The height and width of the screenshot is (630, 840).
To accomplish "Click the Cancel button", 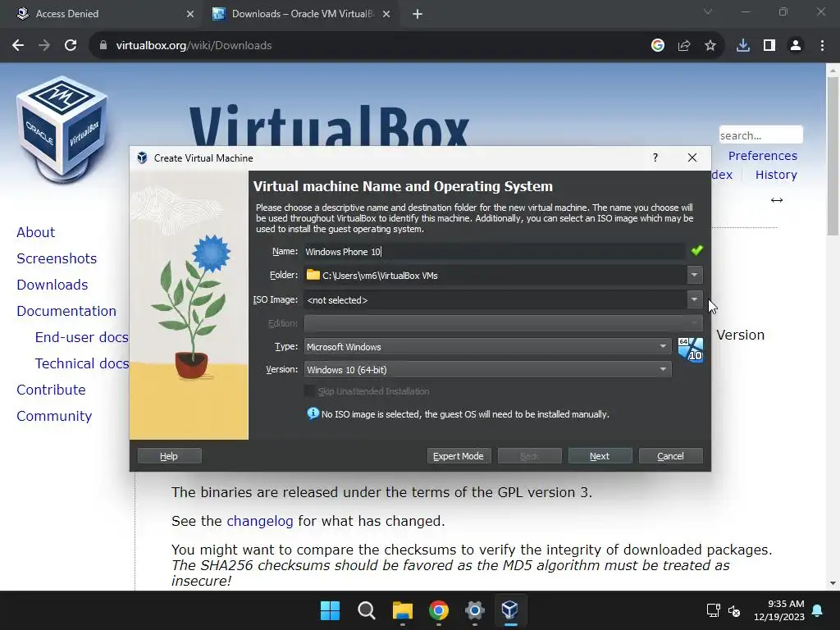I will [x=671, y=456].
